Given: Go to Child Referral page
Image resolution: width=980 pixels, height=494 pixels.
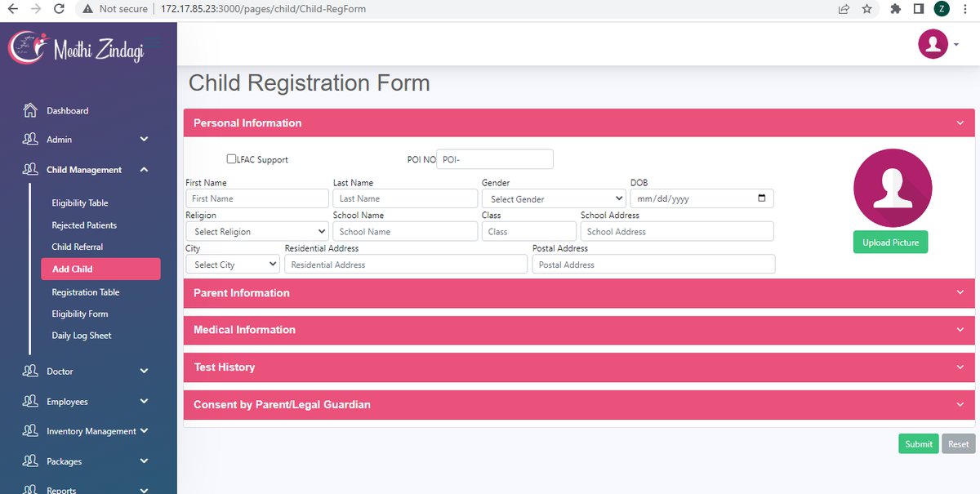Looking at the screenshot, I should point(78,247).
